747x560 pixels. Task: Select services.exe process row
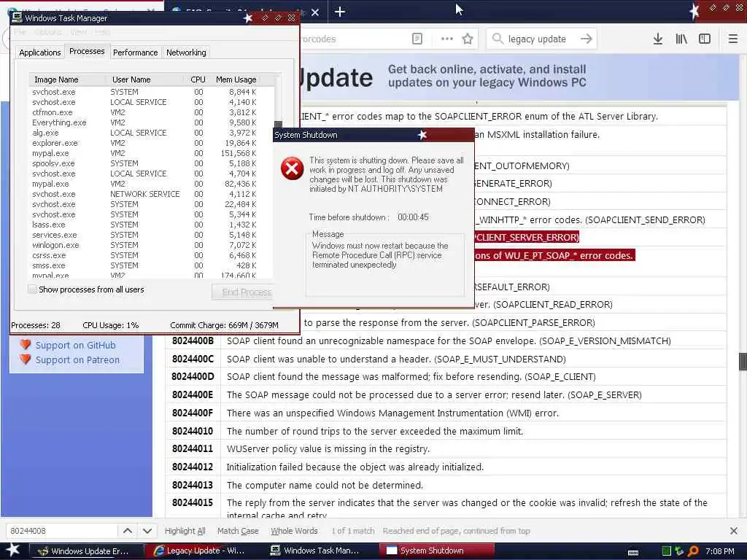151,235
